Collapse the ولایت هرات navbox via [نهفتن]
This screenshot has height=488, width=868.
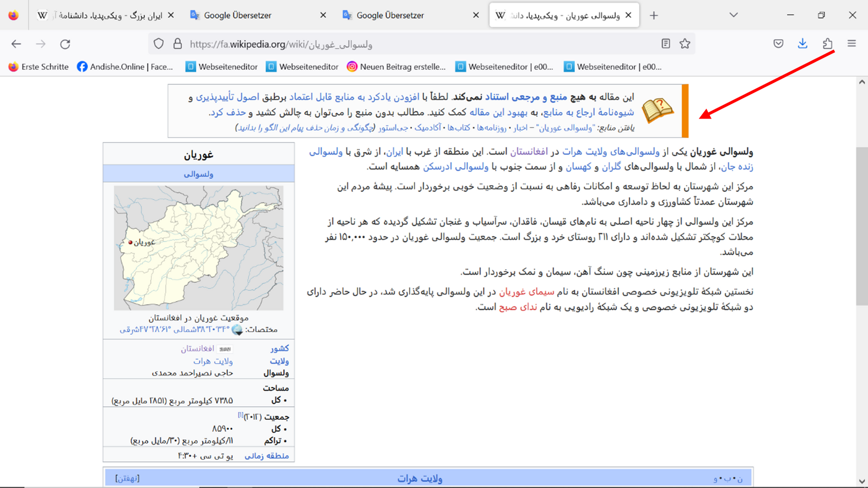127,478
